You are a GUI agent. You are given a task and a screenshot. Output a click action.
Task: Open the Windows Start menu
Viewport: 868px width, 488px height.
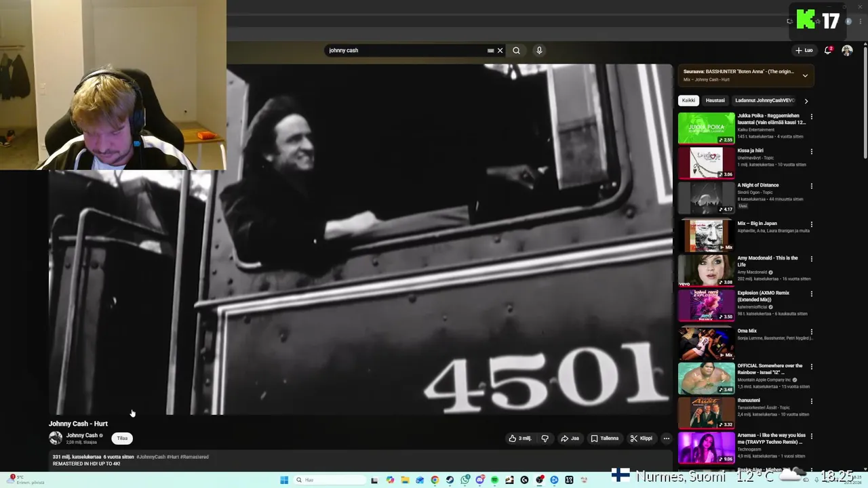(x=284, y=480)
